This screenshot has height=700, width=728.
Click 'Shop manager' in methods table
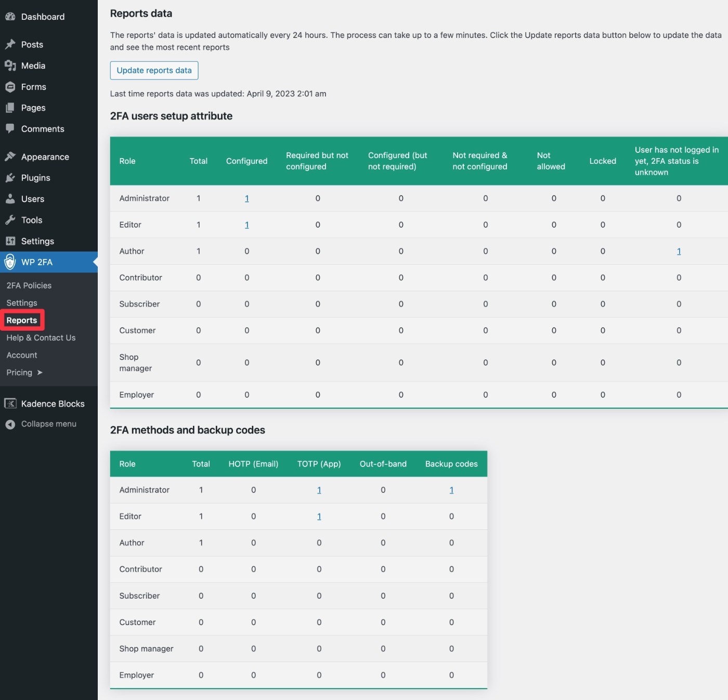pyautogui.click(x=146, y=649)
